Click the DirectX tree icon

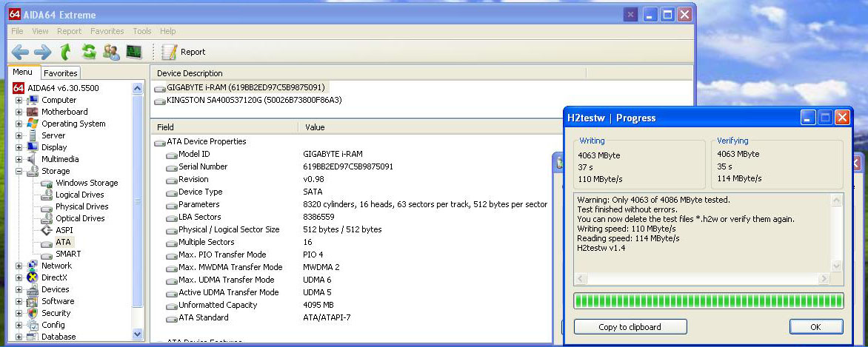point(33,277)
